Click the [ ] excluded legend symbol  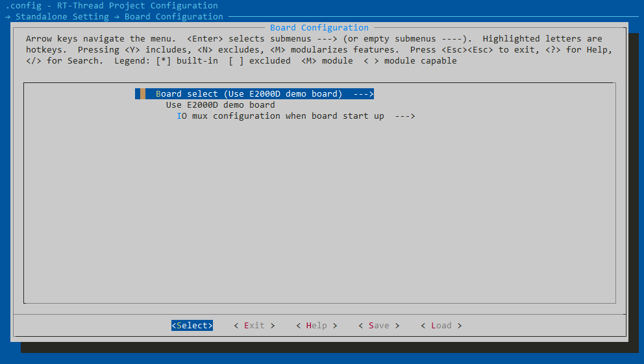point(236,61)
